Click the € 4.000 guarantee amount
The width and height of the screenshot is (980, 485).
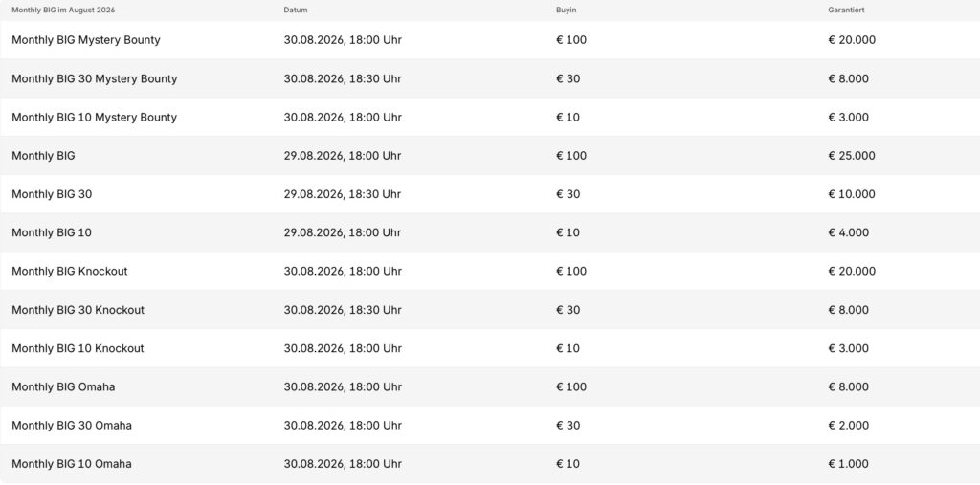(x=848, y=232)
